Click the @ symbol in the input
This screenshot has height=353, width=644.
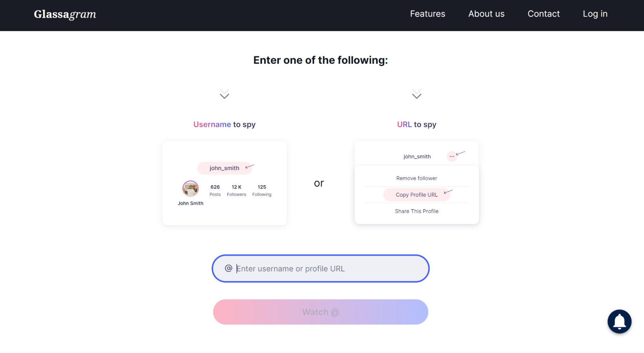(x=228, y=268)
